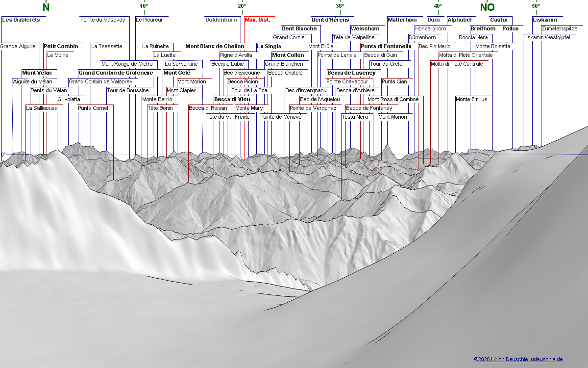Select the Pointe du Vasevay label
This screenshot has width=588, height=368.
tap(102, 20)
